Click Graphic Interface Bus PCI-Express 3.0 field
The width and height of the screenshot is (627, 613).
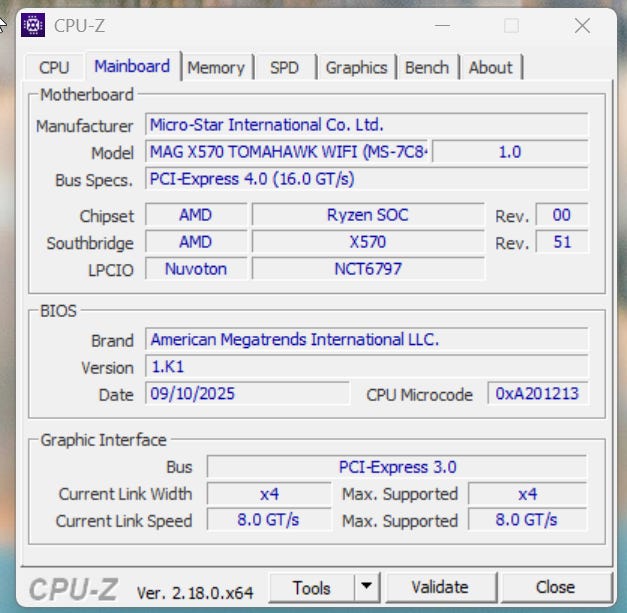[397, 467]
